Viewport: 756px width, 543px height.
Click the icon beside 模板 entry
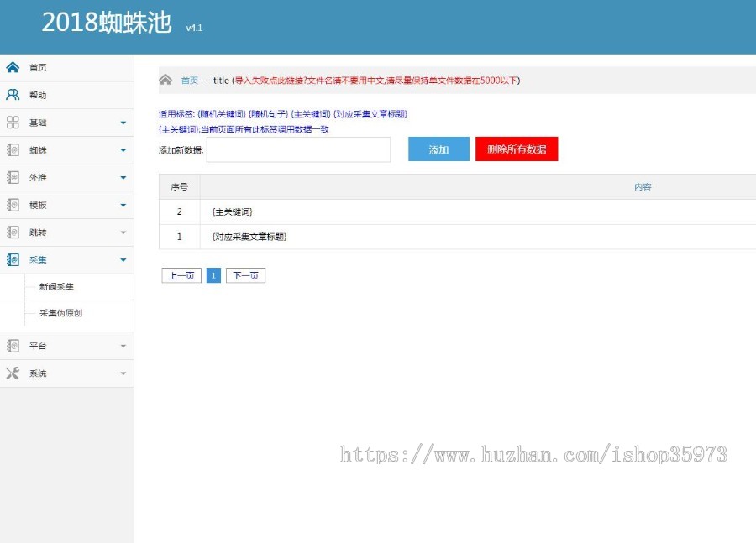coord(12,205)
